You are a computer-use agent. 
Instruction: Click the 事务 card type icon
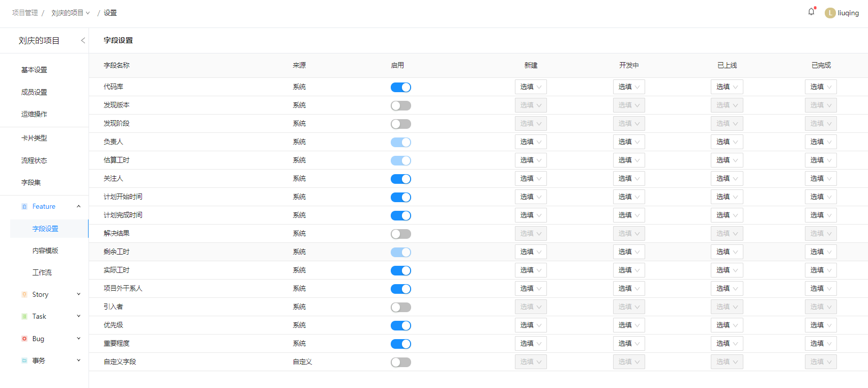(x=24, y=361)
